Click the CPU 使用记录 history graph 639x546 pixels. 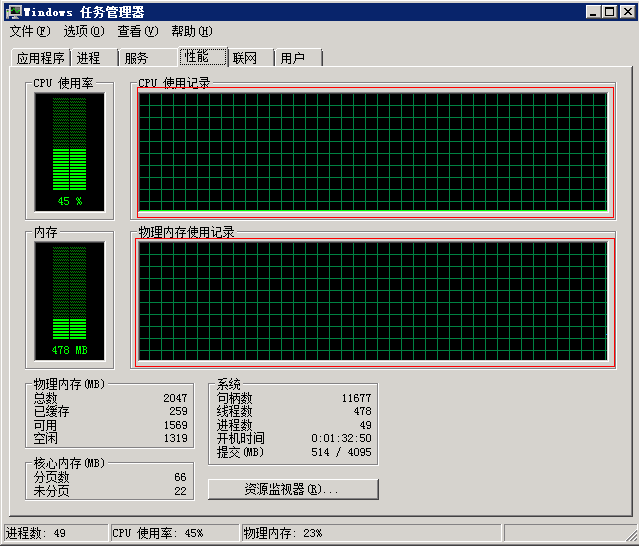[372, 153]
